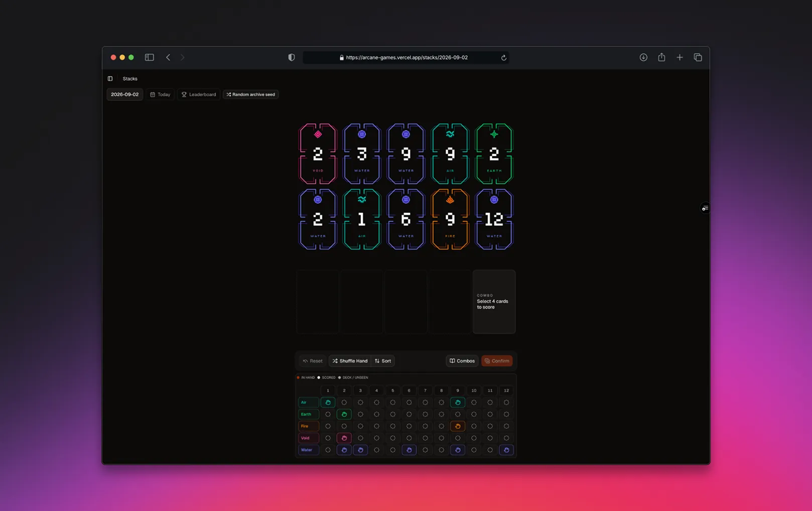Confirm the selected combo
The width and height of the screenshot is (812, 511).
coord(497,361)
